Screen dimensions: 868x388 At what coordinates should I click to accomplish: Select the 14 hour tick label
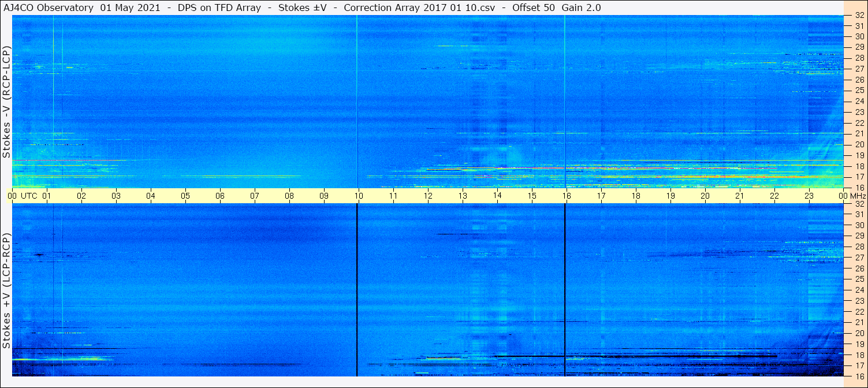tap(497, 196)
